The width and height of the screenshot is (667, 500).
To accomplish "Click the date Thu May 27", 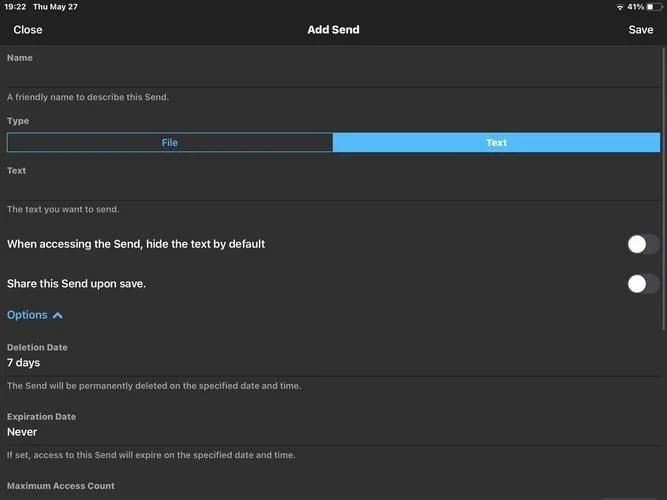I will 55,7.
